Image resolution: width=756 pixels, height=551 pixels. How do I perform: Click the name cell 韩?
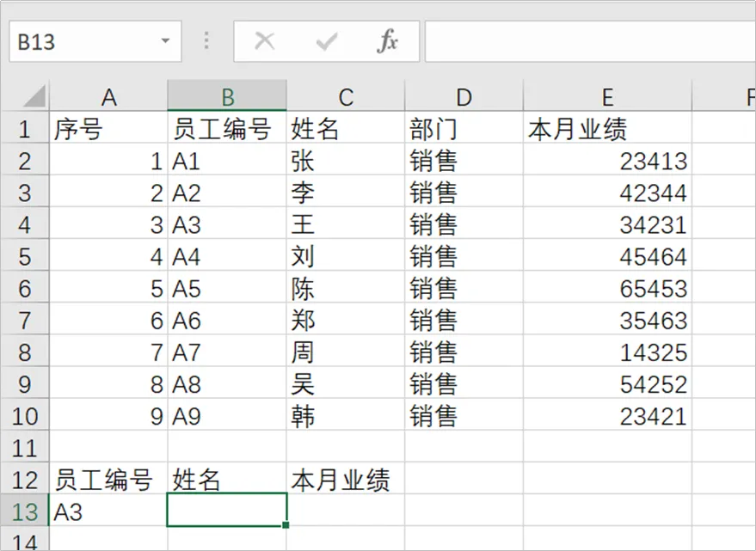click(345, 414)
